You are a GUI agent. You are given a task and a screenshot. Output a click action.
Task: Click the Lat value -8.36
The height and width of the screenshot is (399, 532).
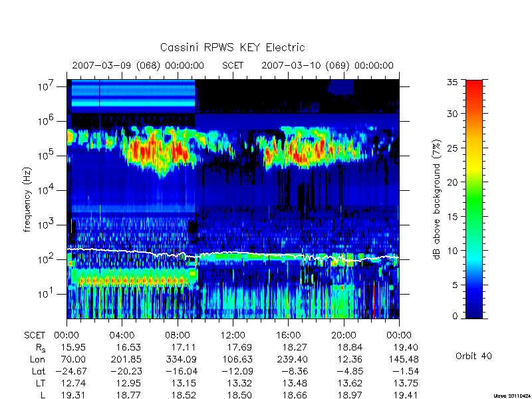(295, 371)
